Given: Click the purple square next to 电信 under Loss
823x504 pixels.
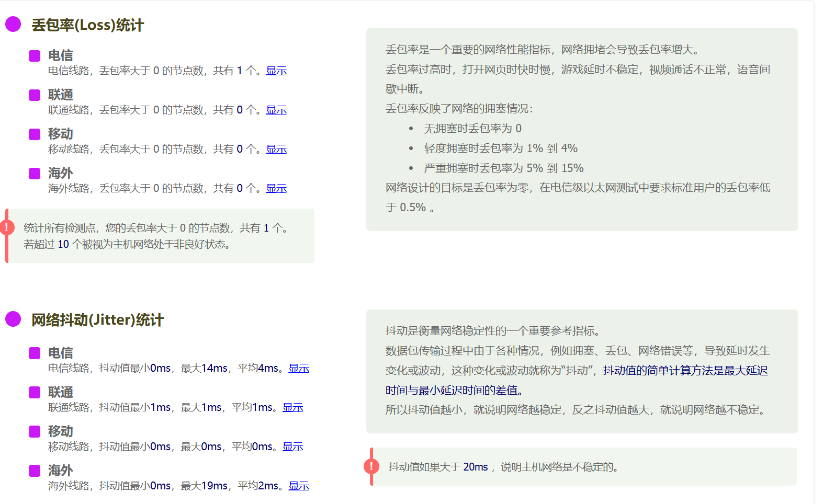Looking at the screenshot, I should point(35,56).
